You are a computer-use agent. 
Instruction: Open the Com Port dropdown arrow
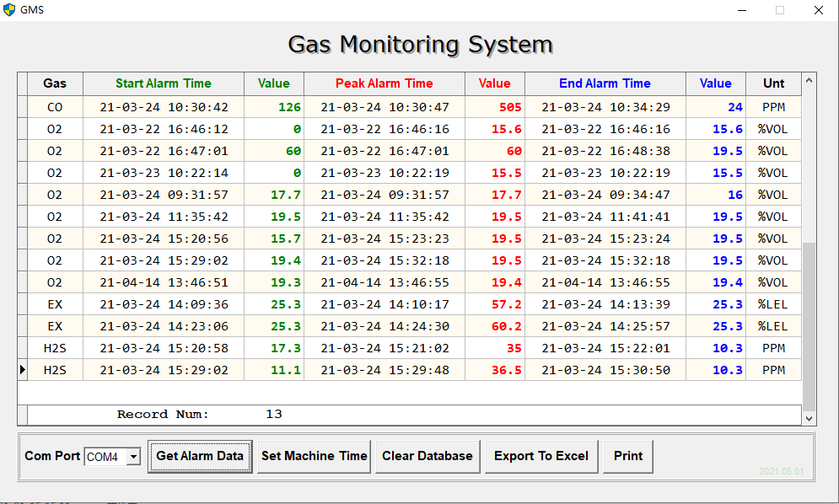click(132, 457)
